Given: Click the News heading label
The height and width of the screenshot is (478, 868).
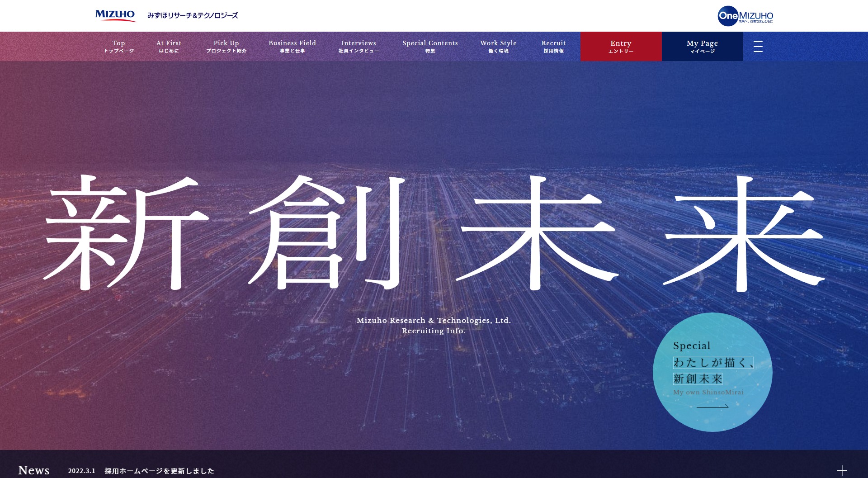Looking at the screenshot, I should (x=34, y=470).
